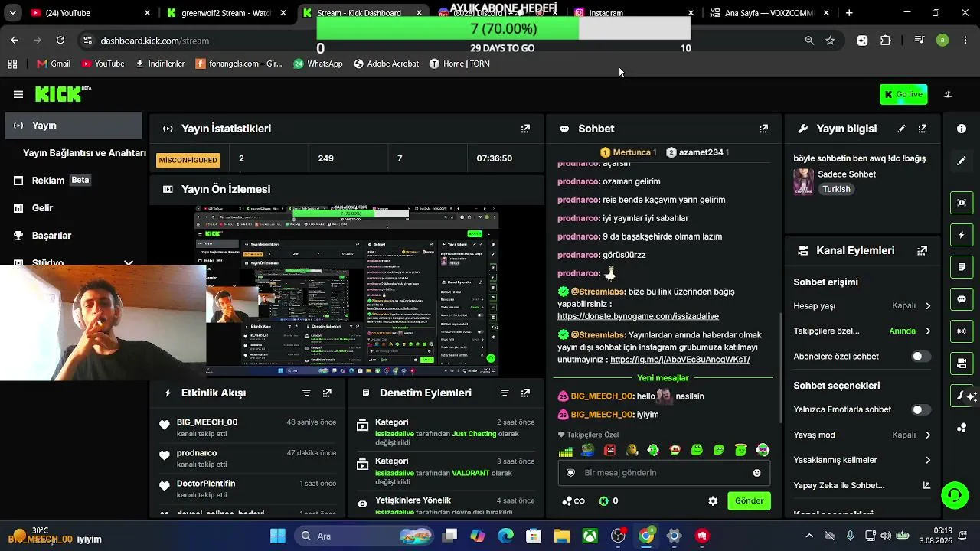Click the profile icon next to Go live

coord(948,94)
